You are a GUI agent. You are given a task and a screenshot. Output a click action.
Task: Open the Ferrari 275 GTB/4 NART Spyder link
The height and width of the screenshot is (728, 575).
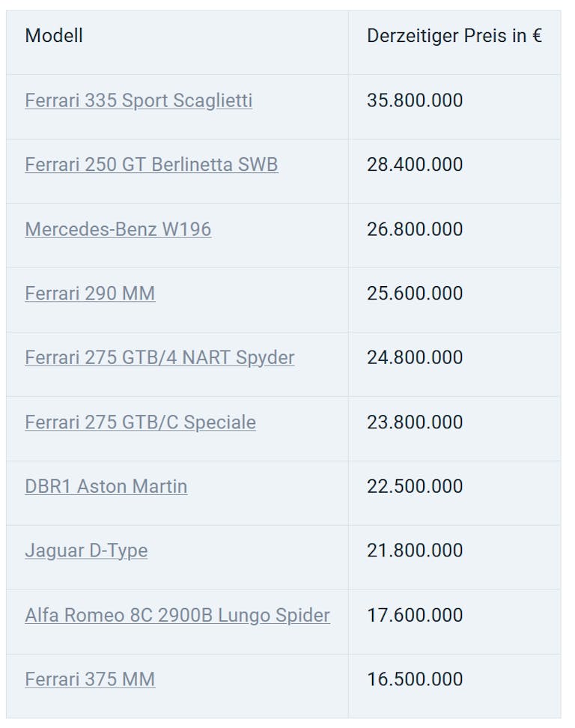pyautogui.click(x=159, y=358)
